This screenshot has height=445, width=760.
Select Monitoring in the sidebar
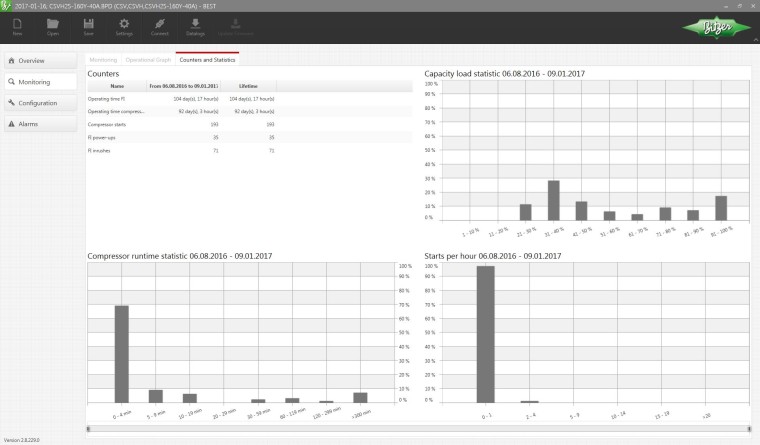(x=39, y=82)
